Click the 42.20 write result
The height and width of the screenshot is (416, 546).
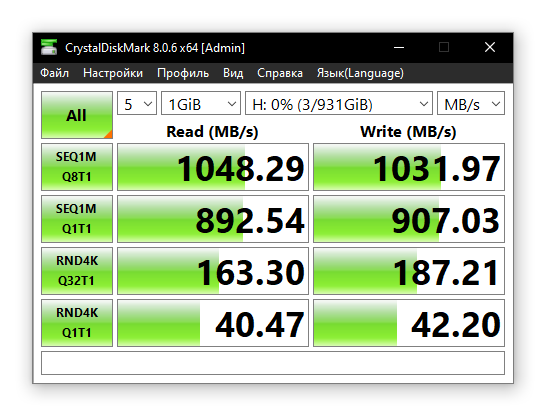(409, 323)
